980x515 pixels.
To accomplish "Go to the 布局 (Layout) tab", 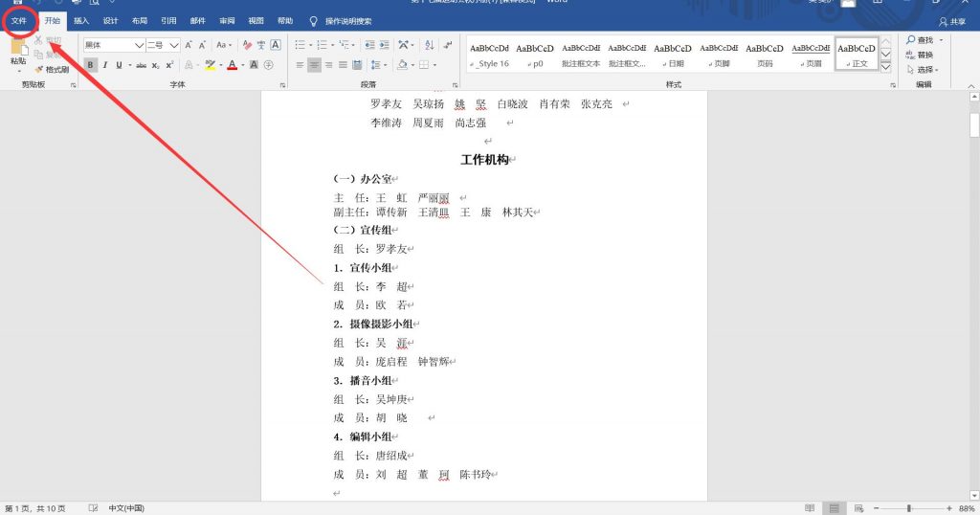I will tap(140, 21).
